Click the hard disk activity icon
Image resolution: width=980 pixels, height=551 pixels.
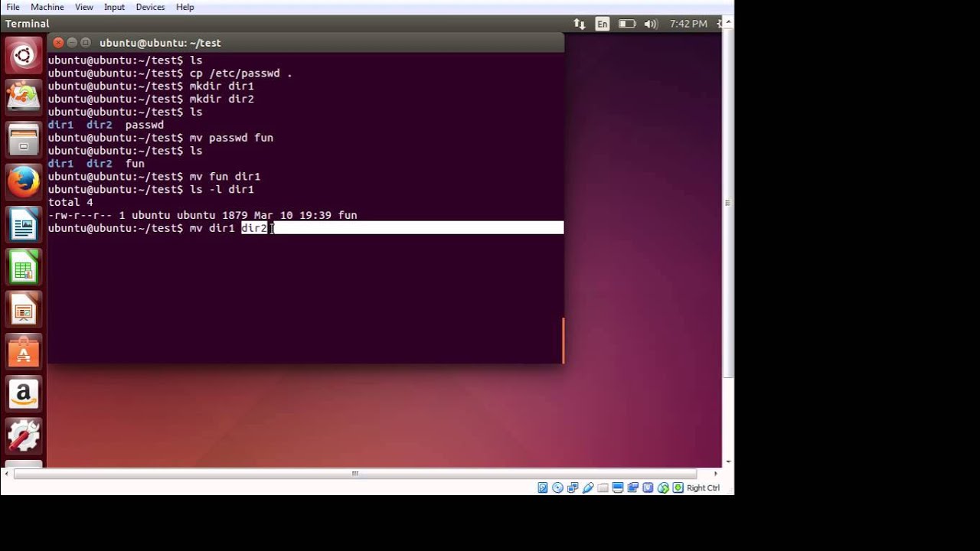(x=543, y=487)
